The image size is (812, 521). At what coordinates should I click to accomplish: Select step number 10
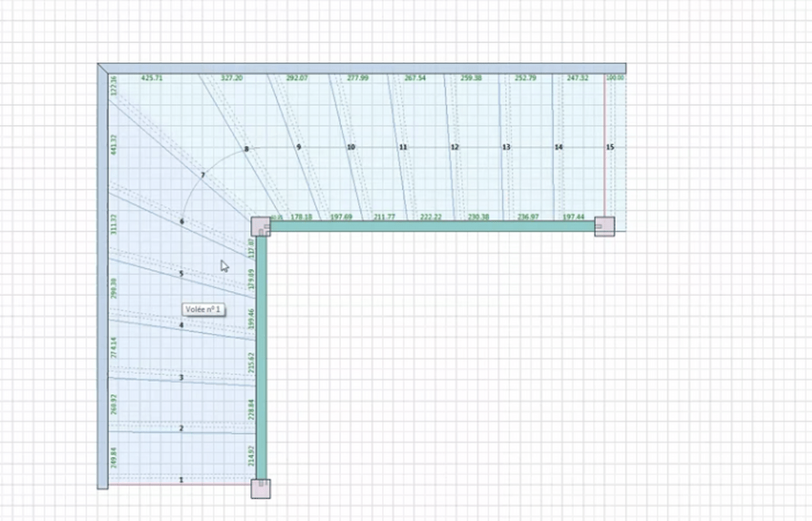350,147
